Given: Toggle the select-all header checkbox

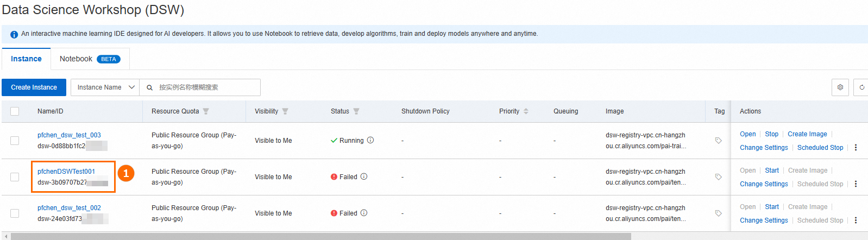Looking at the screenshot, I should pos(15,111).
